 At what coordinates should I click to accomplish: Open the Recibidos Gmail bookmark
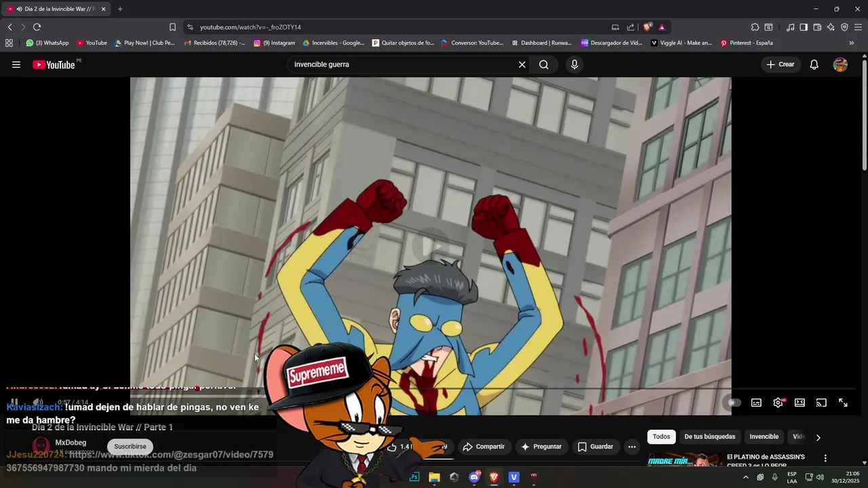[215, 43]
